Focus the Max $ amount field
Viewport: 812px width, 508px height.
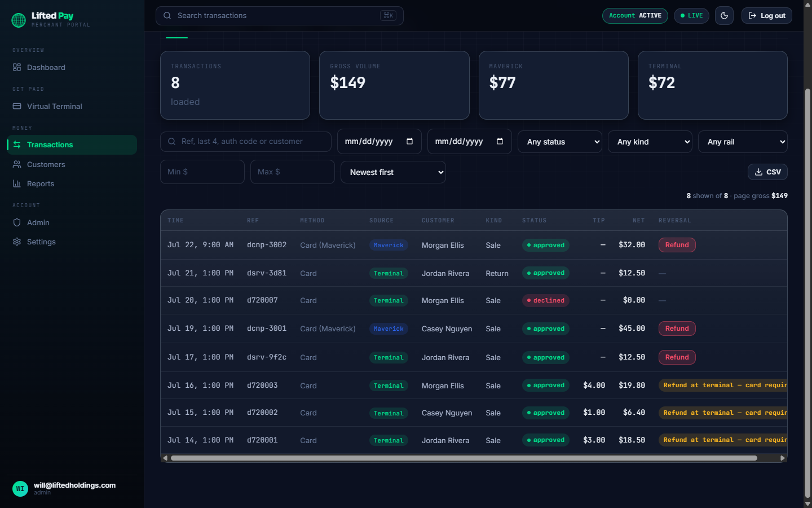point(293,172)
